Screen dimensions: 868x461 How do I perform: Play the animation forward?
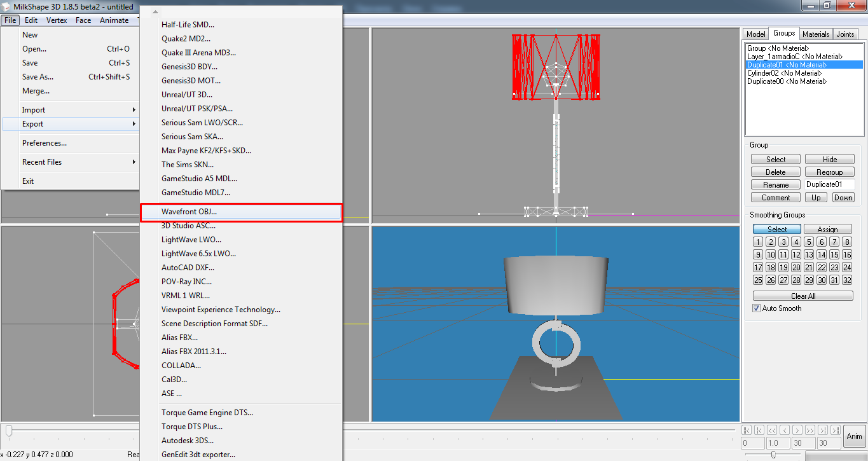810,430
